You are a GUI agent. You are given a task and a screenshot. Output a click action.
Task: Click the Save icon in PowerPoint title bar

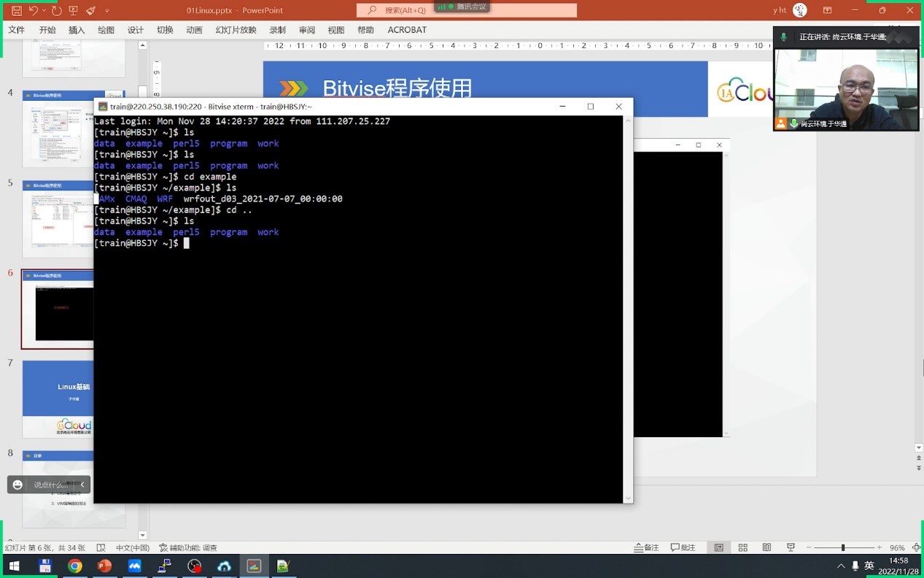(17, 11)
